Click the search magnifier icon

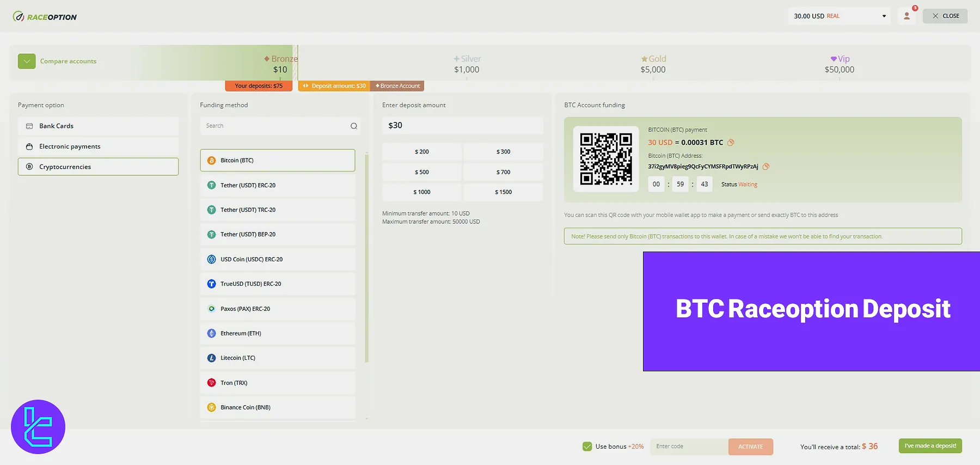(354, 126)
